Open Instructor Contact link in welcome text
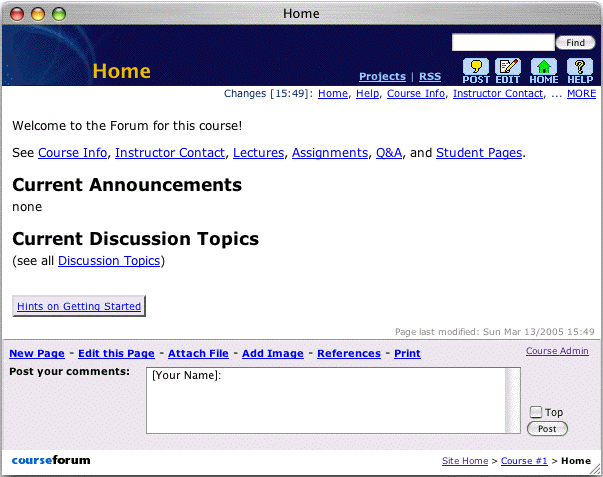Screen dimensions: 603x477 coord(170,153)
